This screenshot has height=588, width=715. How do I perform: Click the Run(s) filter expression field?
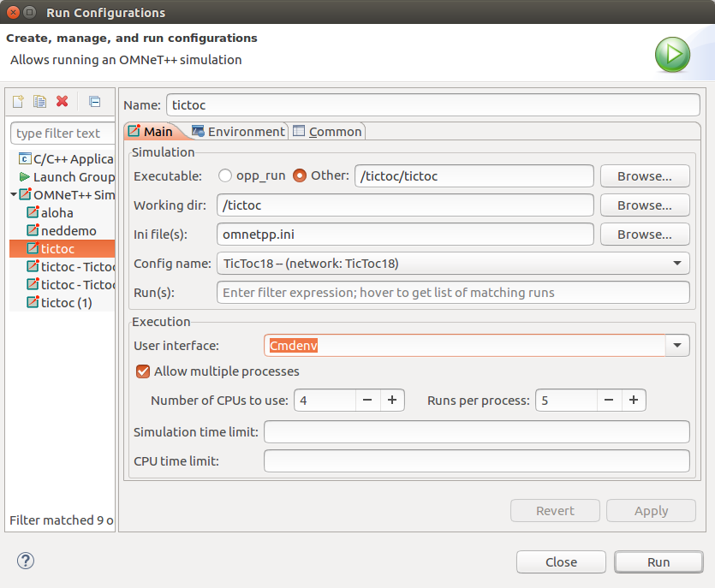tap(453, 292)
